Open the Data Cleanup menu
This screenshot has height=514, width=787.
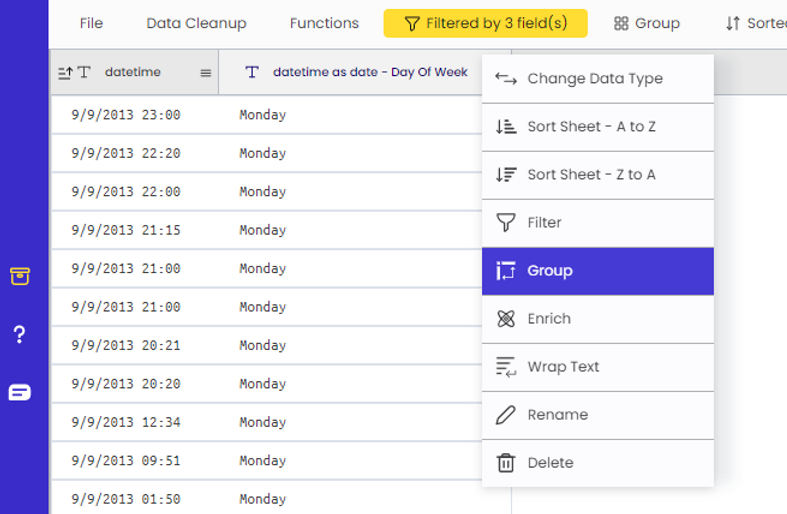coord(196,23)
